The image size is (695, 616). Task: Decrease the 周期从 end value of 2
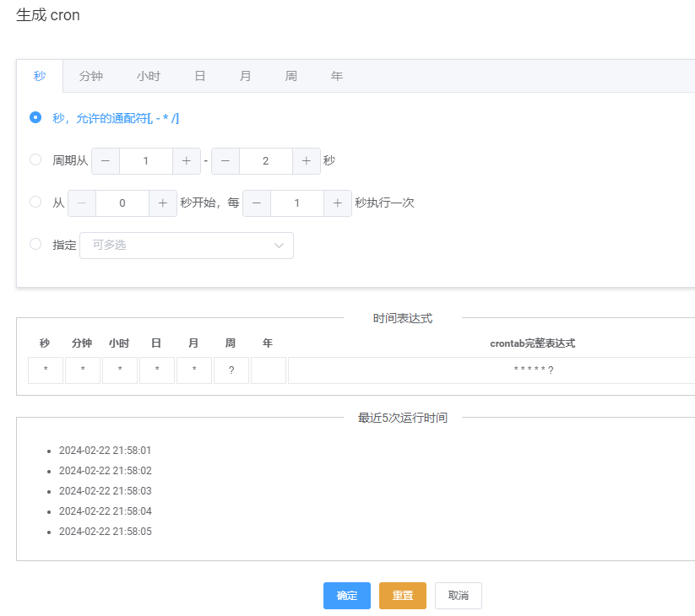(x=225, y=161)
